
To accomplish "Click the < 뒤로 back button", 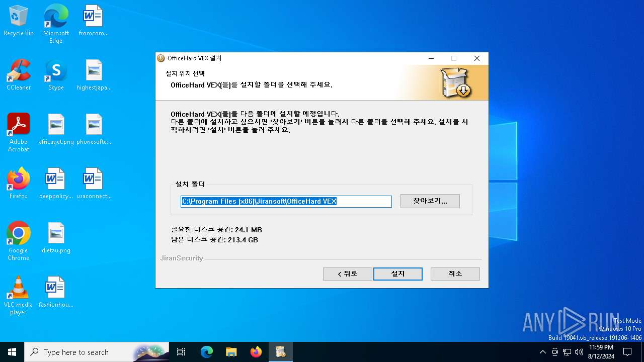I will tap(347, 274).
